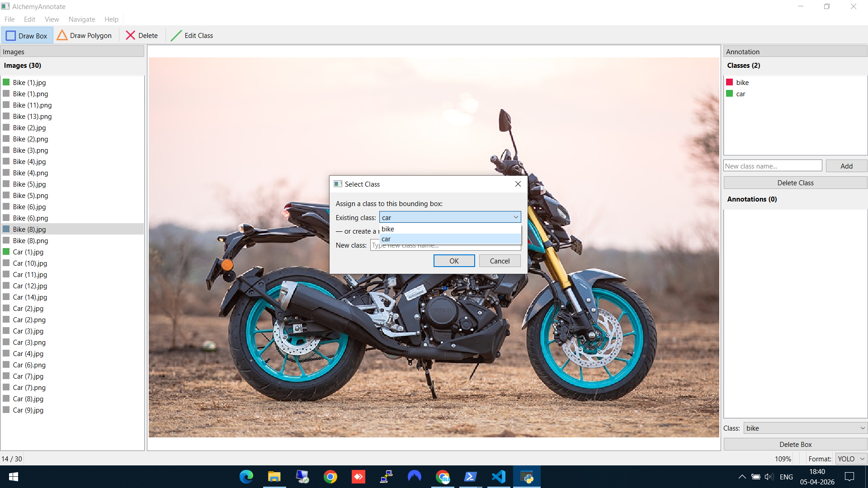
Task: Click green status square beside Car (1).jpg
Action: (x=6, y=252)
